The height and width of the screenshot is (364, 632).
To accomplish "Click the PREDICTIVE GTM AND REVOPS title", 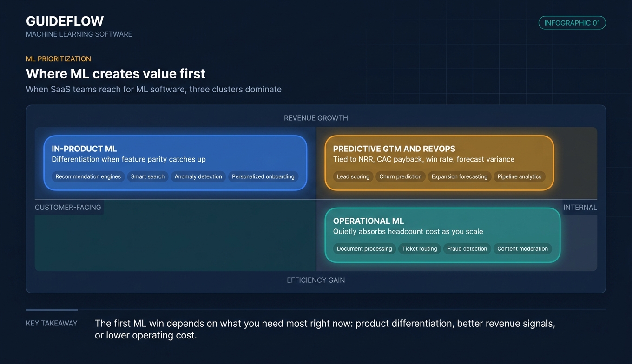I will click(x=394, y=149).
